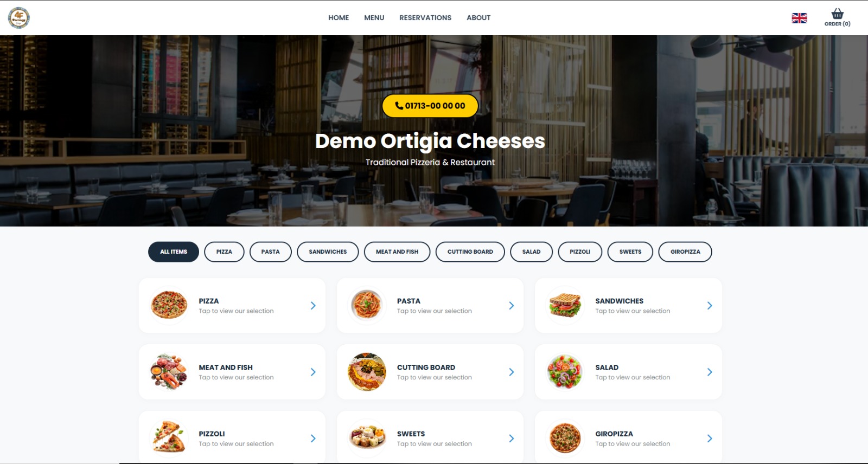868x464 pixels.
Task: Change language via UK flag icon
Action: pos(799,18)
